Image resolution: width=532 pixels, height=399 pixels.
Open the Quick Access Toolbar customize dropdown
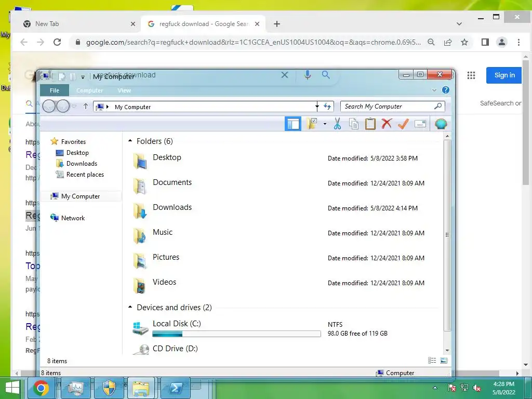tap(83, 77)
